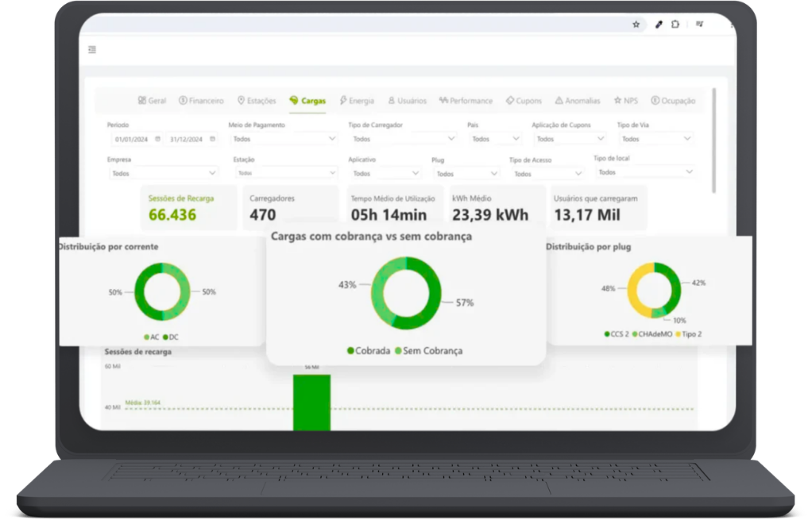Open the País dropdown
This screenshot has height=520, width=812.
coord(495,139)
